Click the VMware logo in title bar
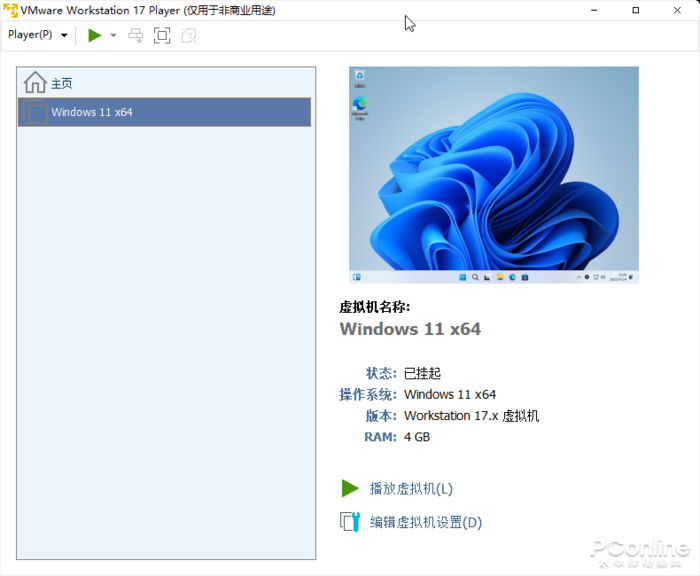 10,10
